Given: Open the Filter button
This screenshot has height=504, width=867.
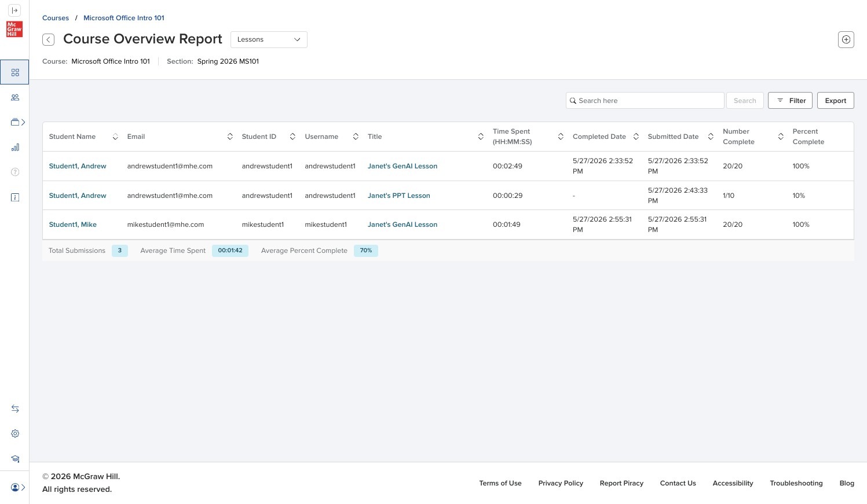Looking at the screenshot, I should click(791, 101).
